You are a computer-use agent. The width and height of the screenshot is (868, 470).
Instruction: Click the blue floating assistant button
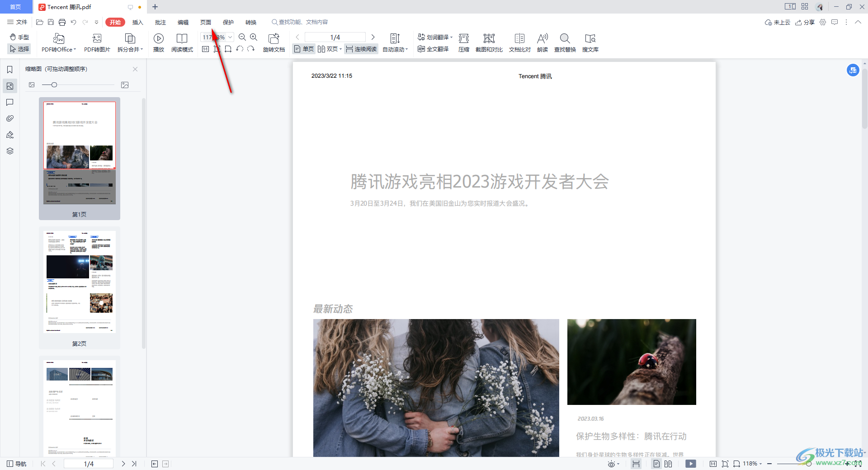coord(853,70)
